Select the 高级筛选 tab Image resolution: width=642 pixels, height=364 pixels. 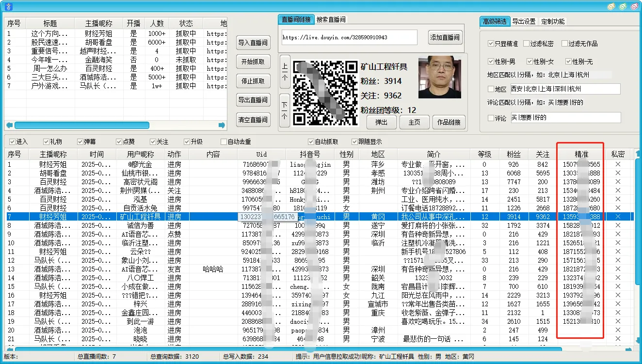[495, 21]
